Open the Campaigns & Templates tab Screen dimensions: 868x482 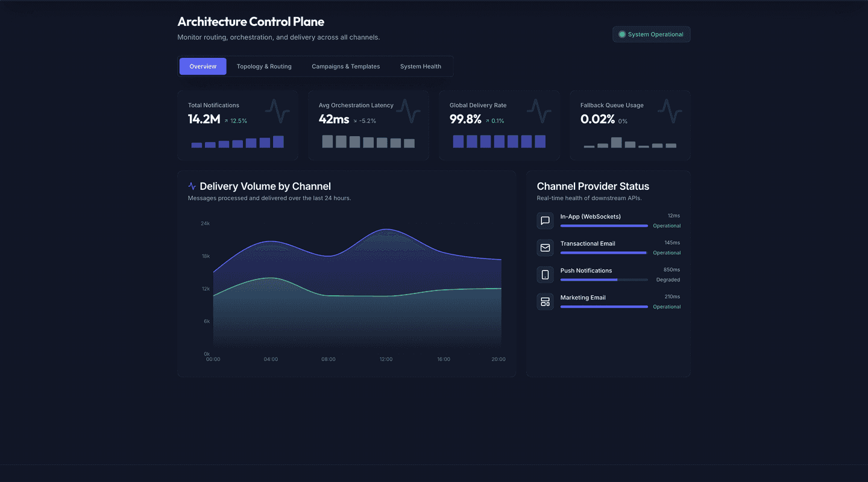coord(345,66)
